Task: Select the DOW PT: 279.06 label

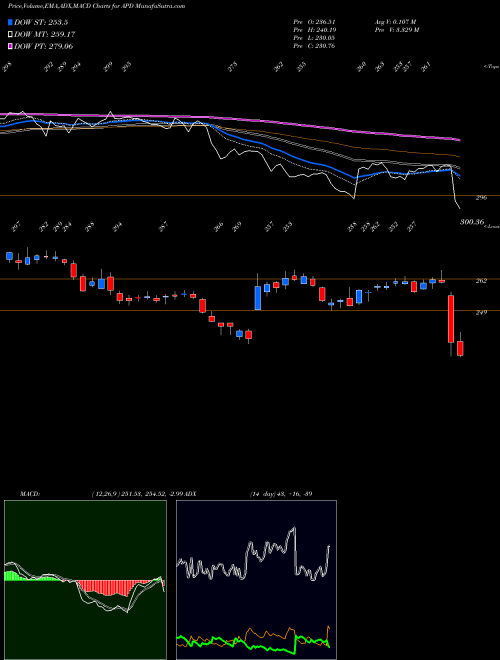Action: coord(44,46)
